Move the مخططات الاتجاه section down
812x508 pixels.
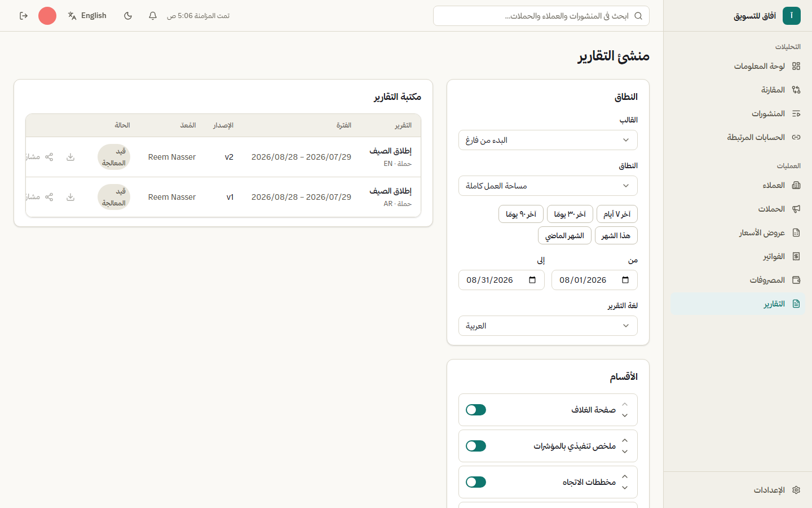point(625,488)
